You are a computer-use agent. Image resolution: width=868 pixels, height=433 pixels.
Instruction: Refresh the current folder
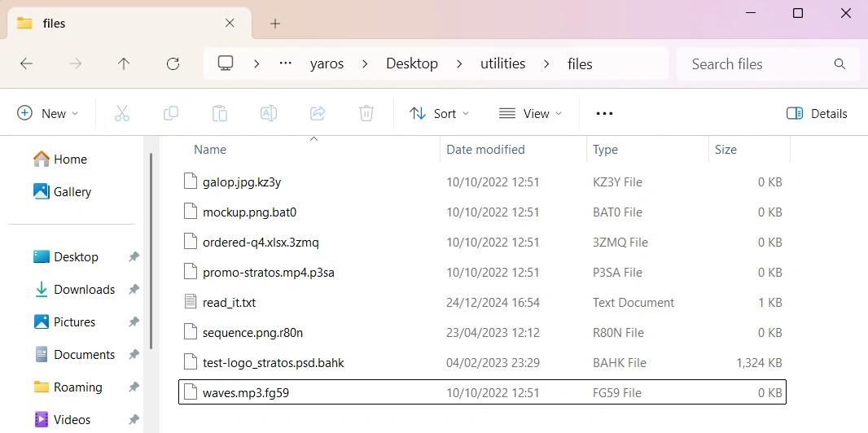tap(173, 63)
